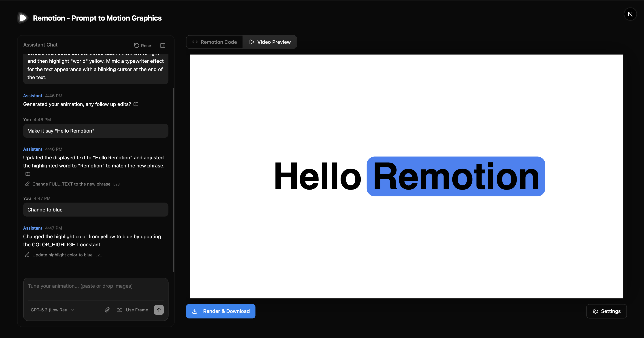Screen dimensions: 644x338
Task: Open the GPT-5.2 model dropdown
Action: (x=52, y=310)
